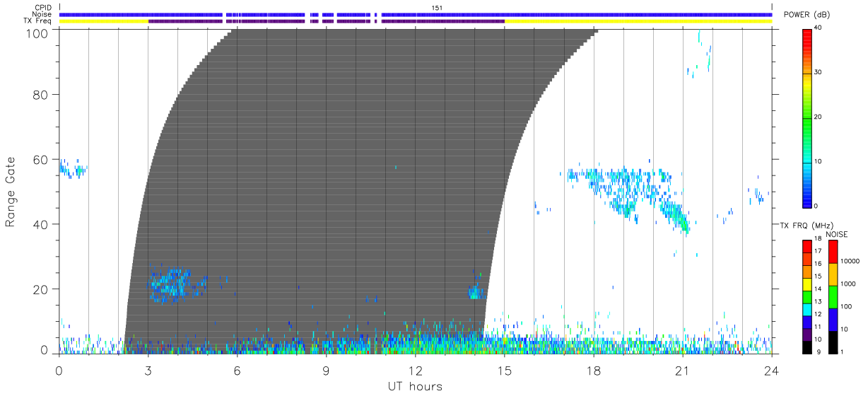Click UT hour tick label 18

pyautogui.click(x=593, y=370)
